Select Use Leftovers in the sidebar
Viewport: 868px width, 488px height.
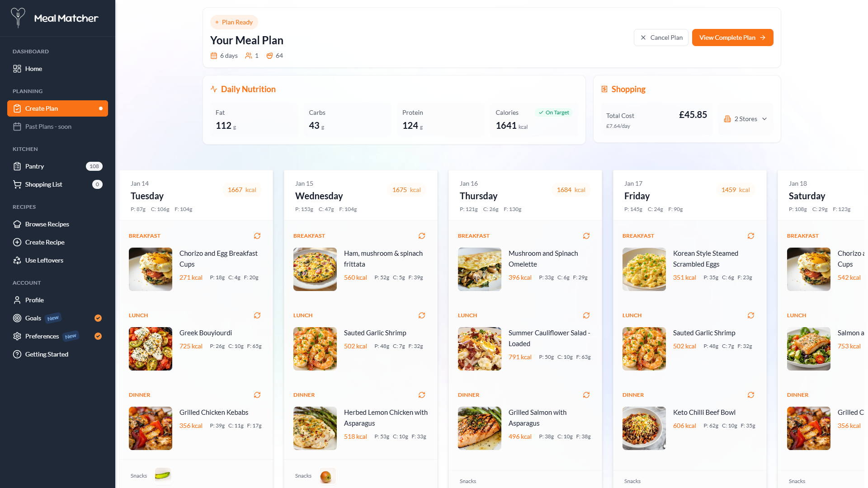click(44, 260)
